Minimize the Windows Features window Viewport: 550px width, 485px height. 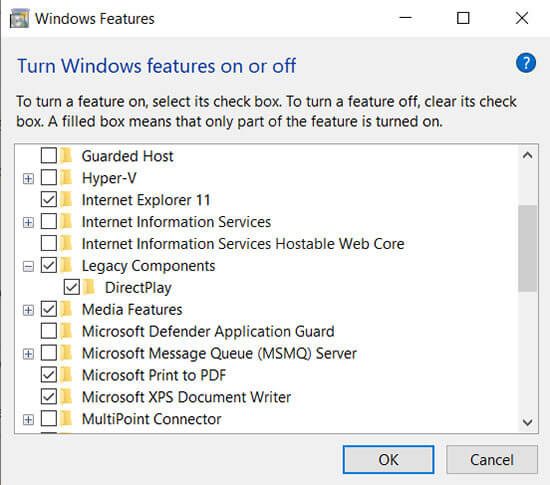[405, 18]
